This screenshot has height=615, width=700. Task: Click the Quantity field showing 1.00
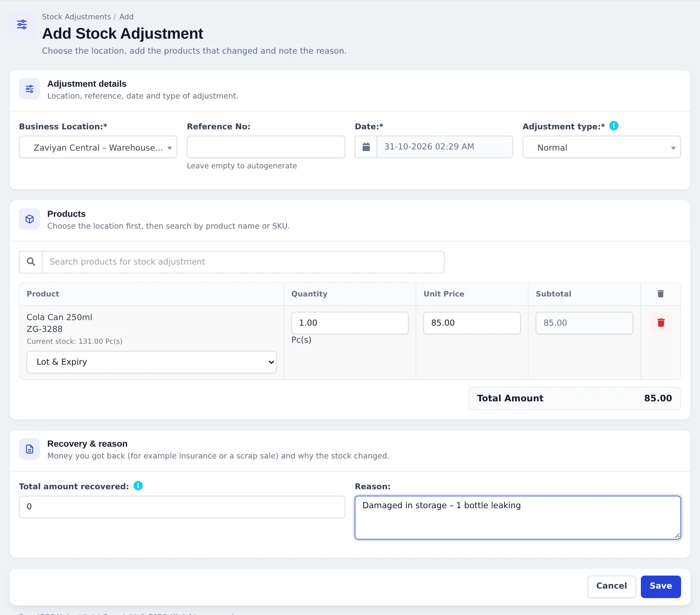[350, 323]
